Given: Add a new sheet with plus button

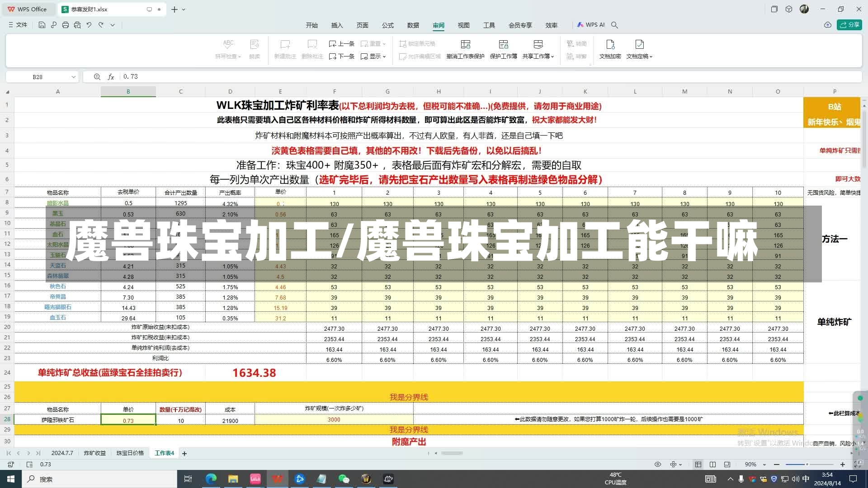Looking at the screenshot, I should click(184, 453).
